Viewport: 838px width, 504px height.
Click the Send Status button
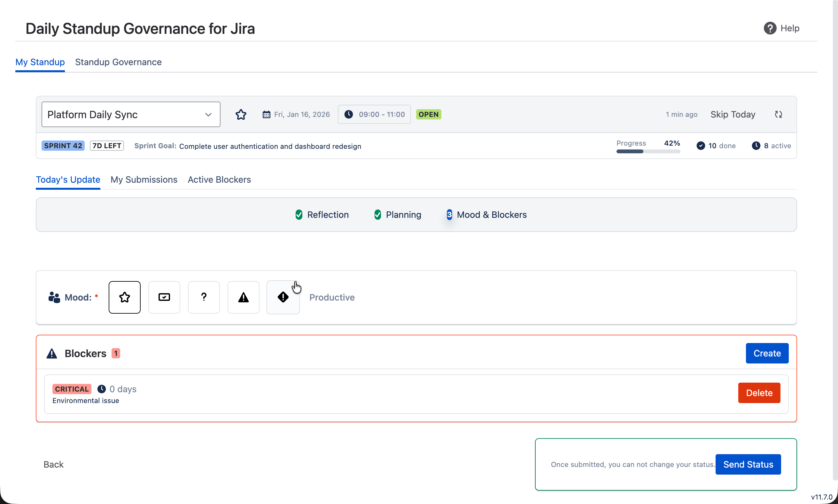click(748, 464)
